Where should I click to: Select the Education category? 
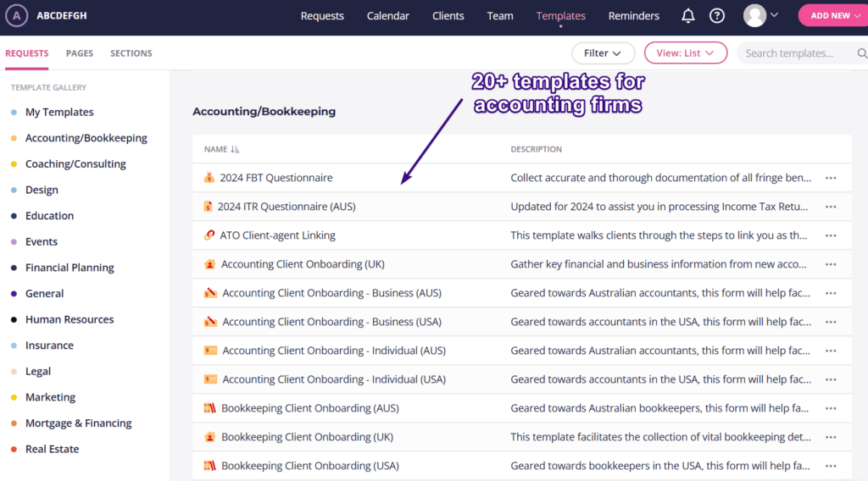point(49,216)
